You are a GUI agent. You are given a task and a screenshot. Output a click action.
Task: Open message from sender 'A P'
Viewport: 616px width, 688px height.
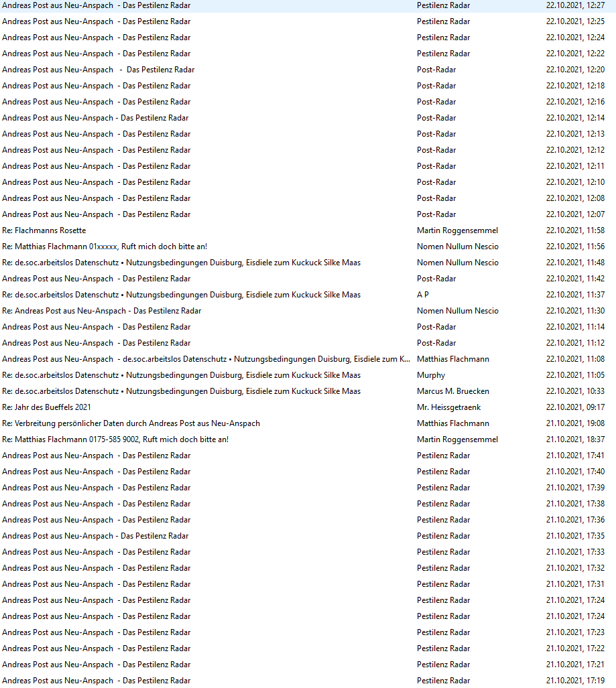pyautogui.click(x=308, y=295)
